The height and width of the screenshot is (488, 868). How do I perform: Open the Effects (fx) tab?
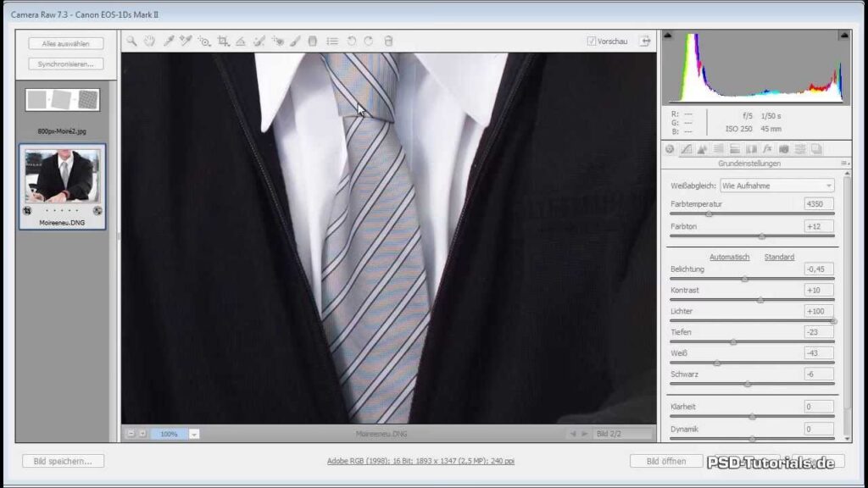pyautogui.click(x=767, y=149)
